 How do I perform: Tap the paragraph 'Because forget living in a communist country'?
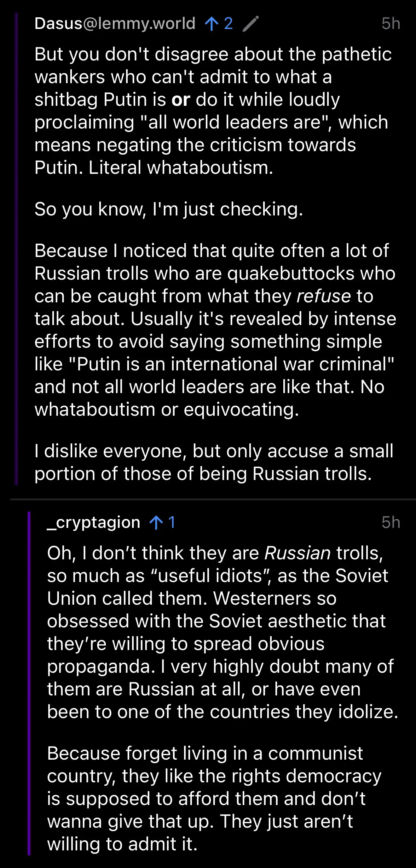point(214,799)
